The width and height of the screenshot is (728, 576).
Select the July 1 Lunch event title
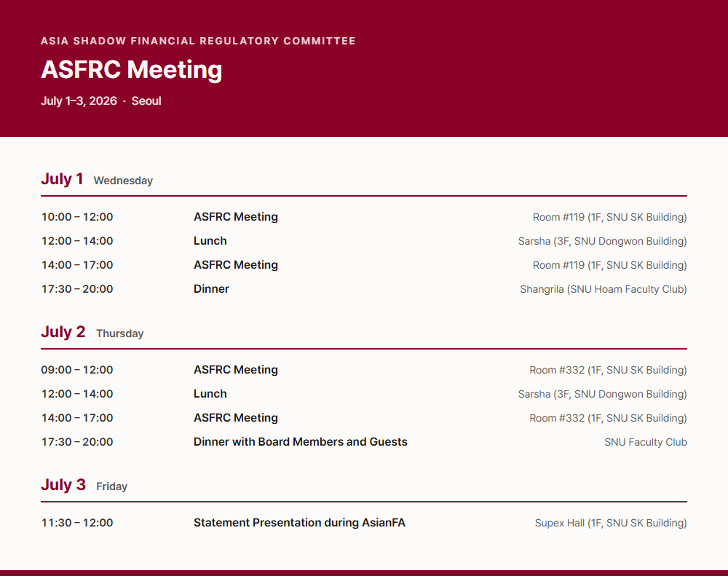coord(210,241)
